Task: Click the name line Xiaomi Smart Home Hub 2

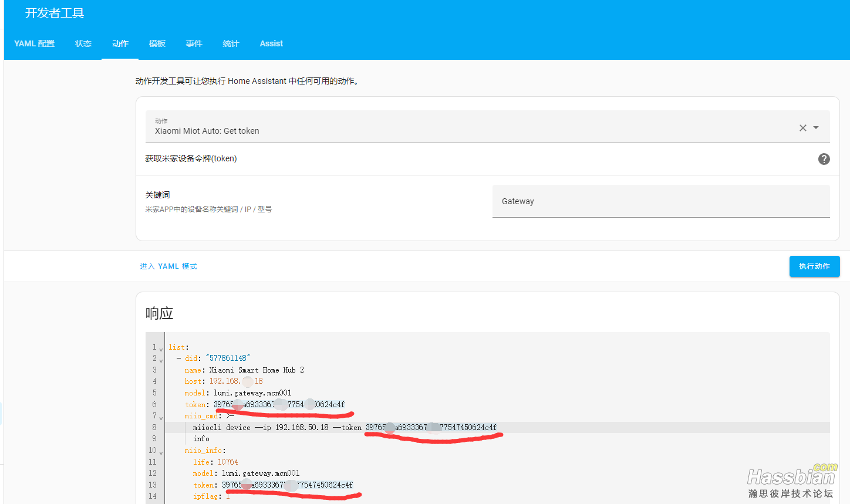Action: point(244,370)
